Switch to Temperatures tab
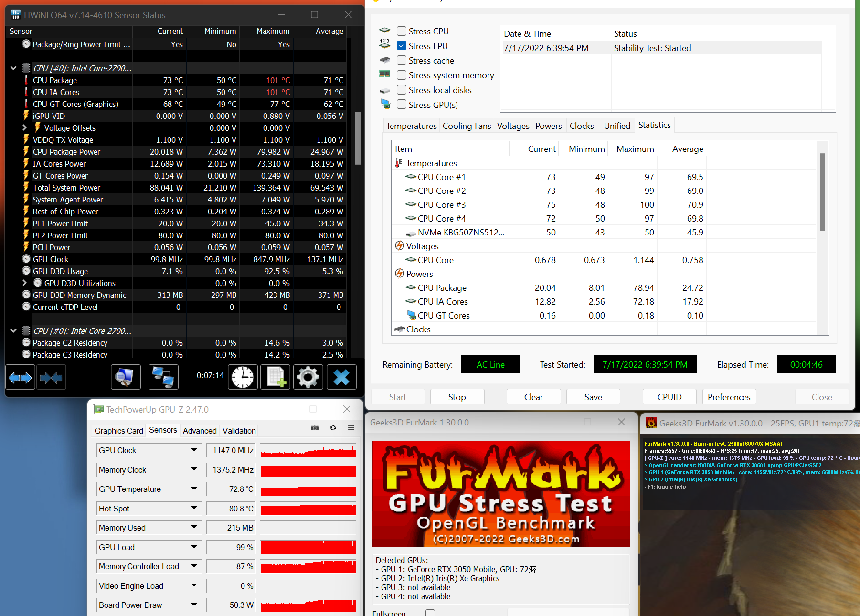This screenshot has height=616, width=860. 412,126
